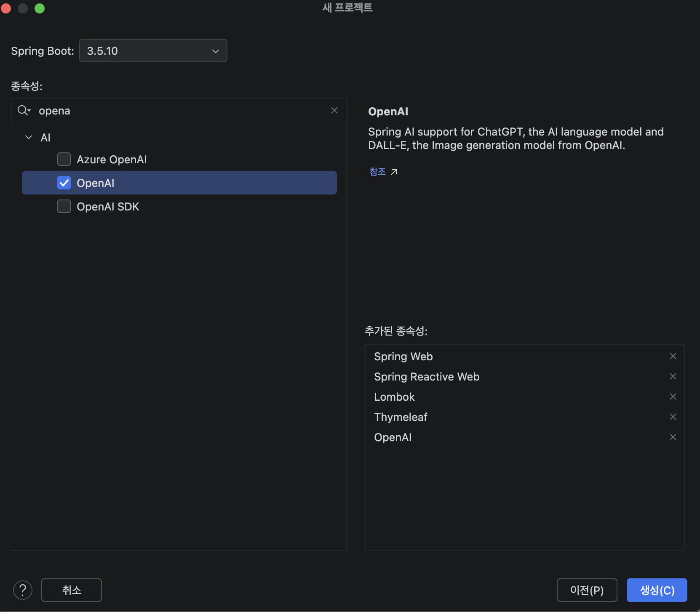Select Spring Reactive Web in added list
This screenshot has height=612, width=700.
pyautogui.click(x=427, y=377)
